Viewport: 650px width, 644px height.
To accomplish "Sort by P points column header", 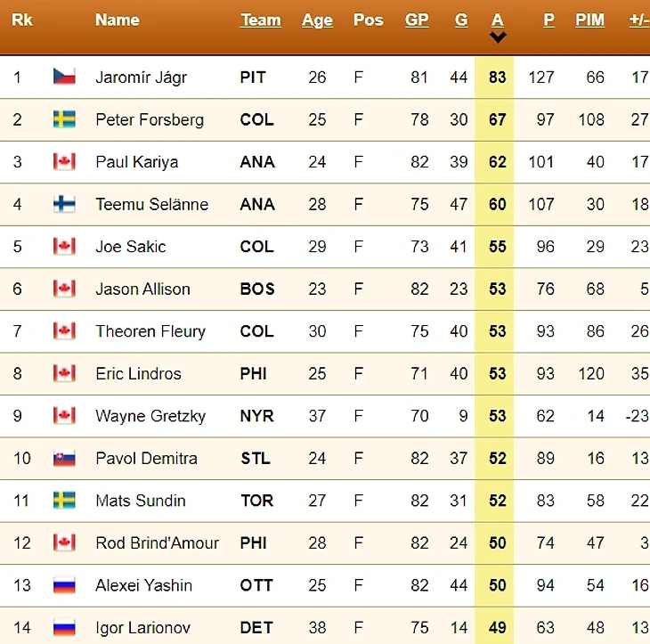I will pyautogui.click(x=548, y=20).
